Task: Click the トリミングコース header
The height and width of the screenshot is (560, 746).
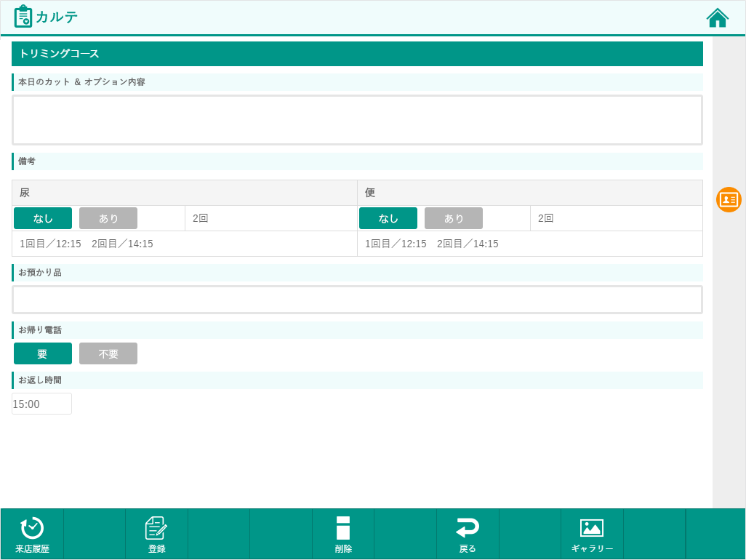Action: click(x=357, y=54)
